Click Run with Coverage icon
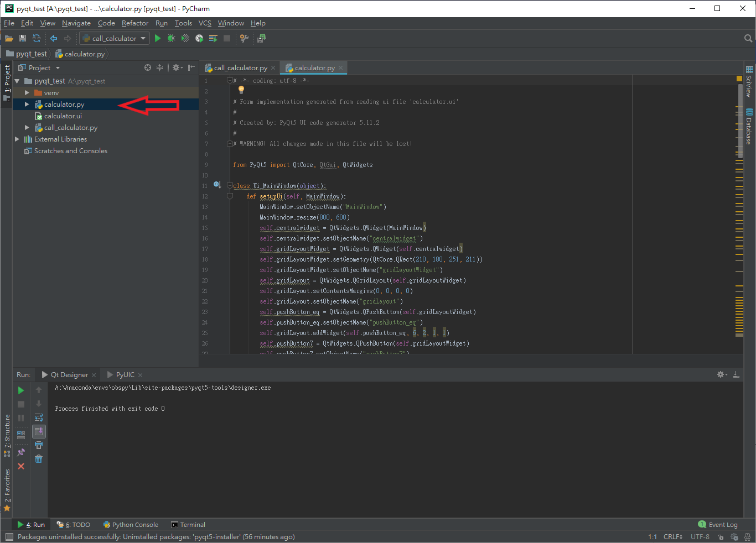756x543 pixels. coord(185,38)
